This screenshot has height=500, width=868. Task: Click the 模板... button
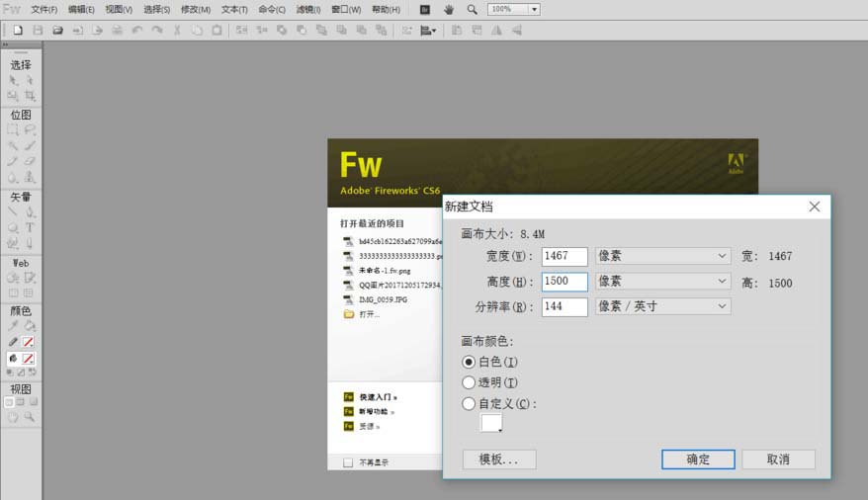click(499, 459)
